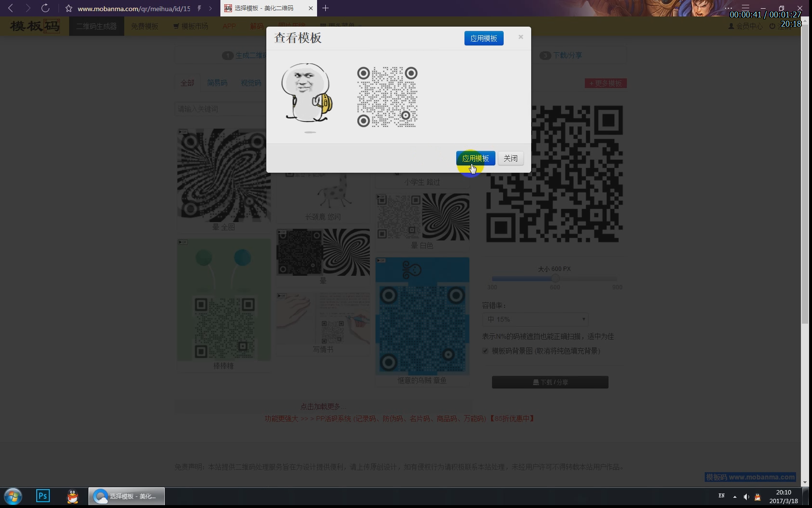Open the Windows Start menu
This screenshot has height=508, width=812.
coord(13,496)
